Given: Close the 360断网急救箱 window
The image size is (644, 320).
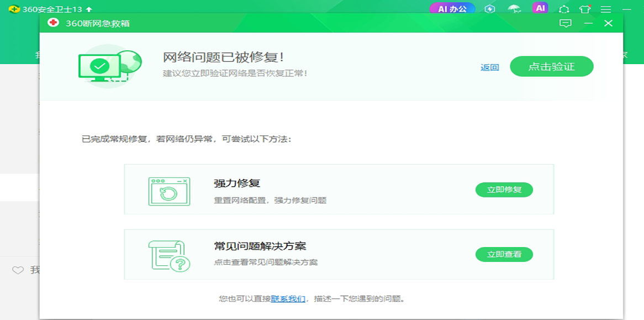Looking at the screenshot, I should pos(608,23).
